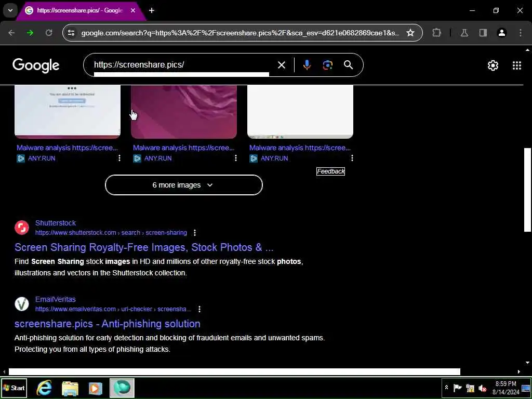Open about-result menu for Shutterstock

point(194,233)
